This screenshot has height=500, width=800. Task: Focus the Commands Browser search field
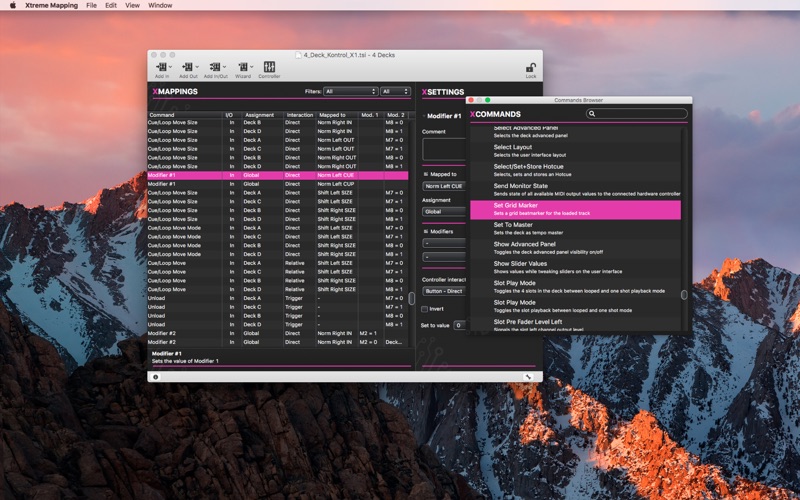[636, 114]
